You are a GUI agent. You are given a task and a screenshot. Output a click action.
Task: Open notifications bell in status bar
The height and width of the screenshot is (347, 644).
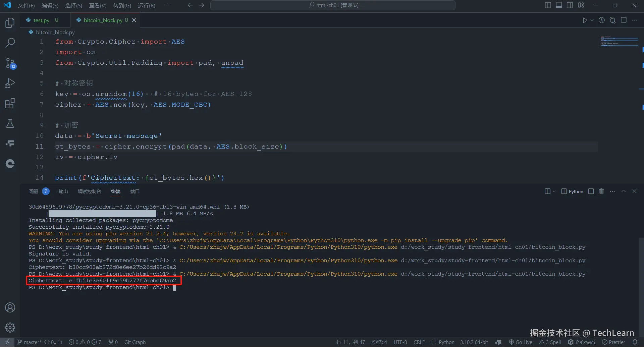(x=635, y=342)
